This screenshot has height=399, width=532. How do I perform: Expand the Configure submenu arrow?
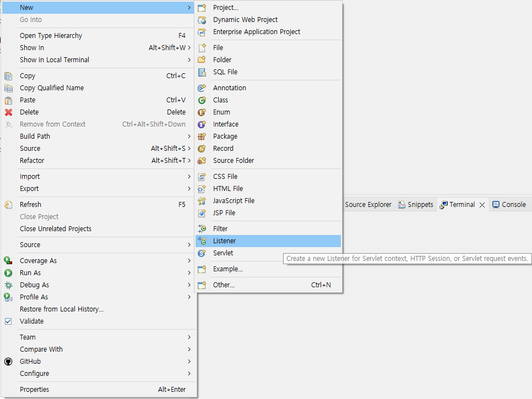pos(189,374)
